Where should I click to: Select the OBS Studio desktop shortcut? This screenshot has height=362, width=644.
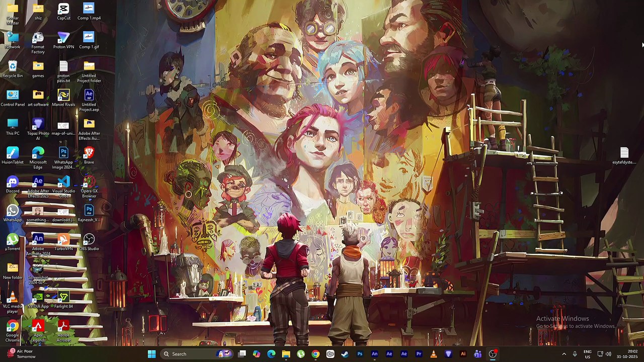[89, 242]
